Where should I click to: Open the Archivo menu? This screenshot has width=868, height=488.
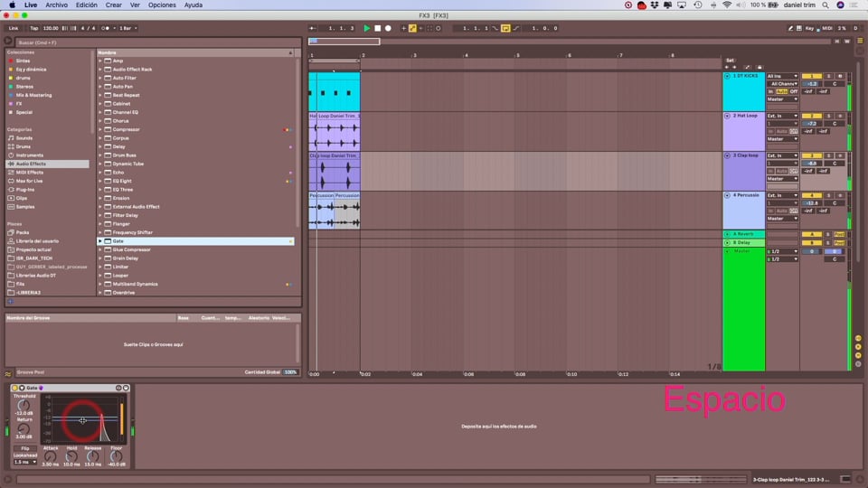click(56, 5)
